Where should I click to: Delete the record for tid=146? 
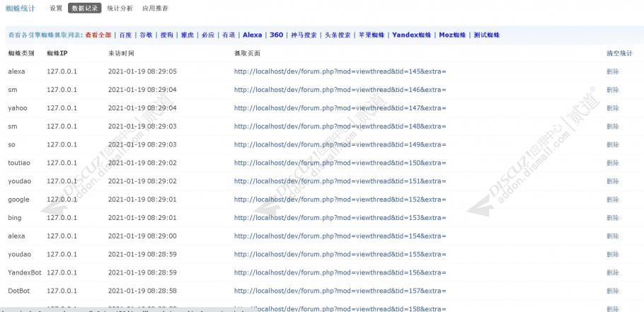tap(613, 89)
